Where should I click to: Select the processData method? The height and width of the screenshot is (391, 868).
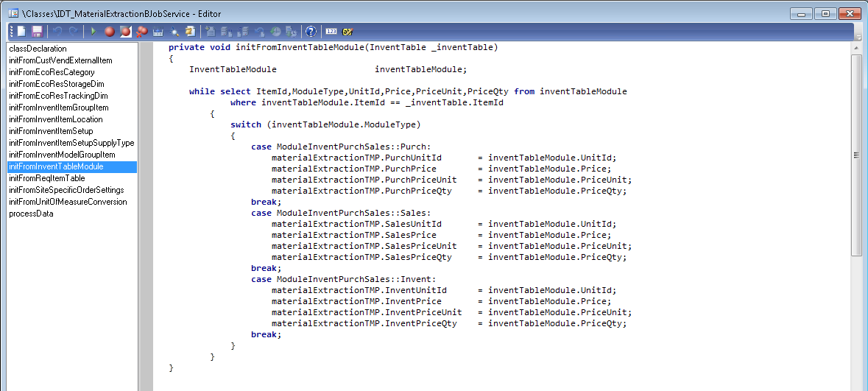(31, 214)
